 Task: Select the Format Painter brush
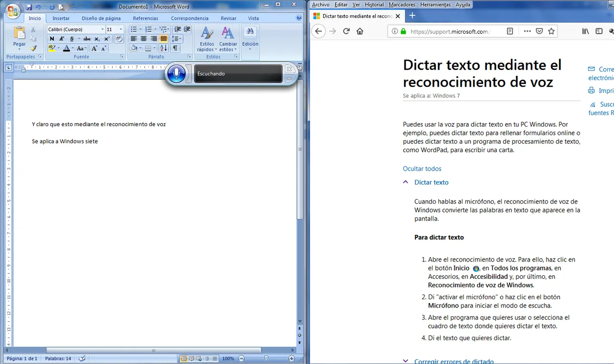(33, 48)
